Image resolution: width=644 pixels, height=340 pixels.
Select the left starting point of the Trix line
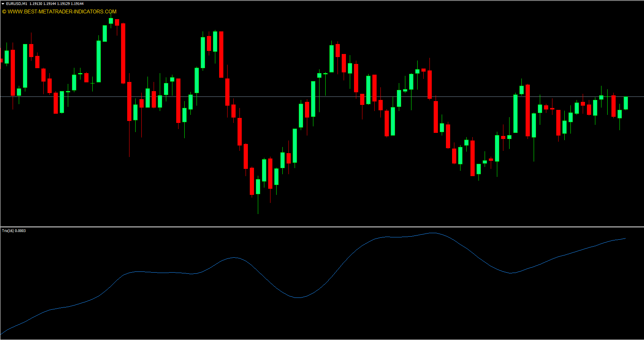(2, 333)
